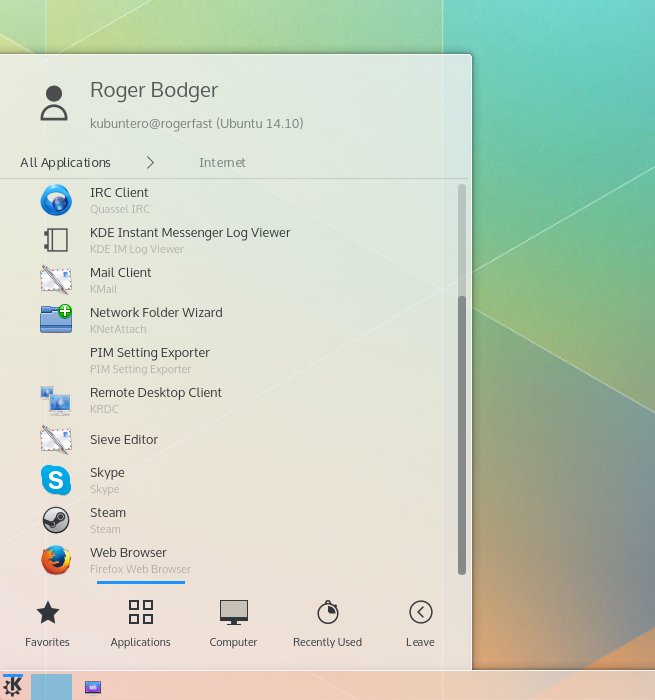Click the user avatar icon
The width and height of the screenshot is (655, 700).
coord(54,103)
